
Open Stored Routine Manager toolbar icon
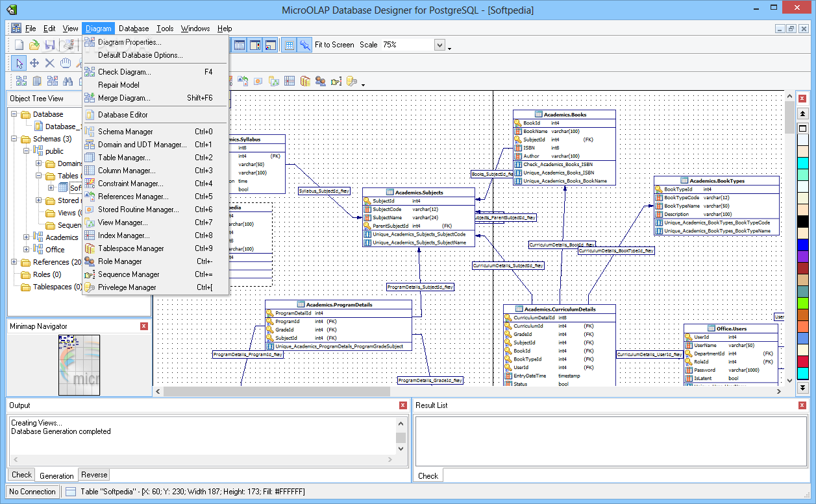[x=258, y=81]
